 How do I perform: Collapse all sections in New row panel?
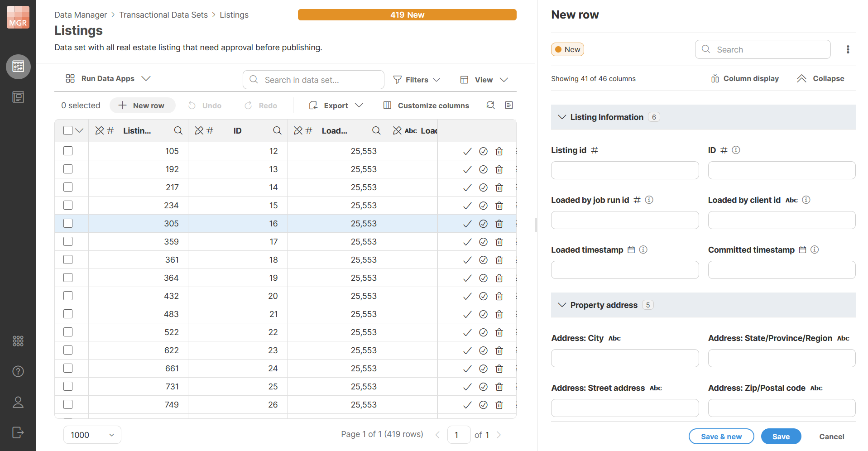coord(820,78)
